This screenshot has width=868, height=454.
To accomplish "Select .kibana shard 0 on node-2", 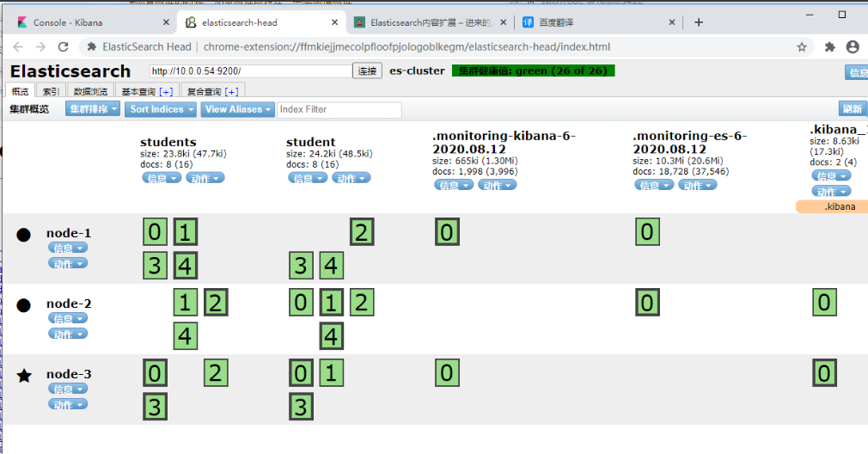I will (825, 303).
